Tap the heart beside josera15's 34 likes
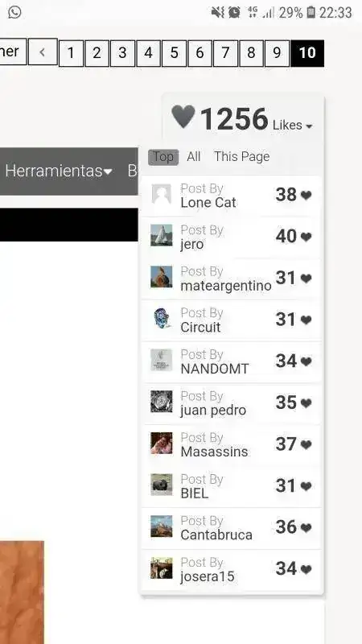Image resolution: width=362 pixels, height=644 pixels. coord(306,569)
